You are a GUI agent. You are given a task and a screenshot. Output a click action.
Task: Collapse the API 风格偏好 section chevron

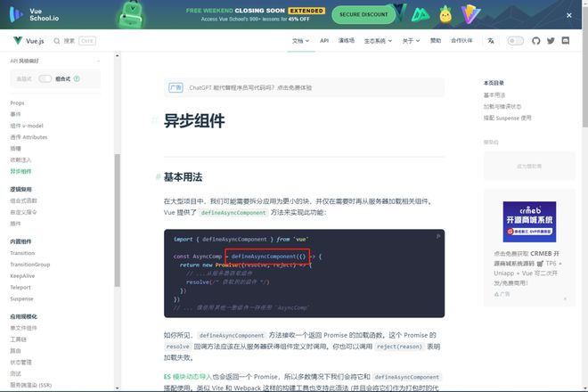(98, 61)
